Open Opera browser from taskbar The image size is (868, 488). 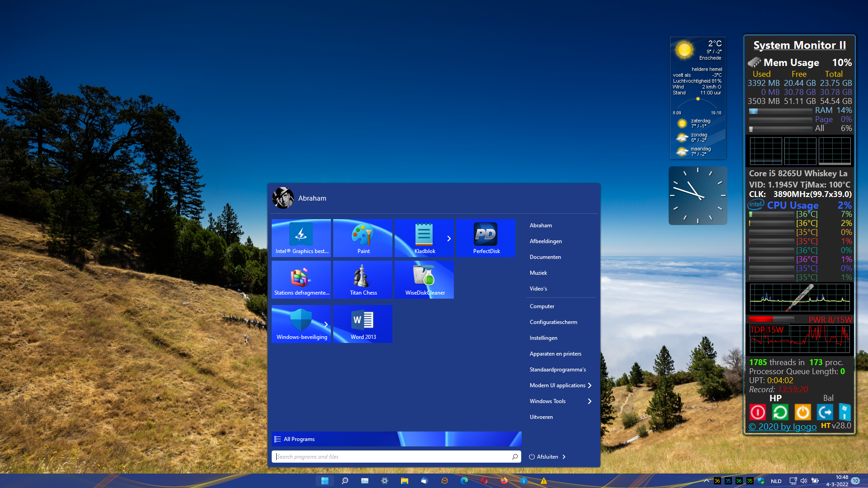pyautogui.click(x=484, y=481)
